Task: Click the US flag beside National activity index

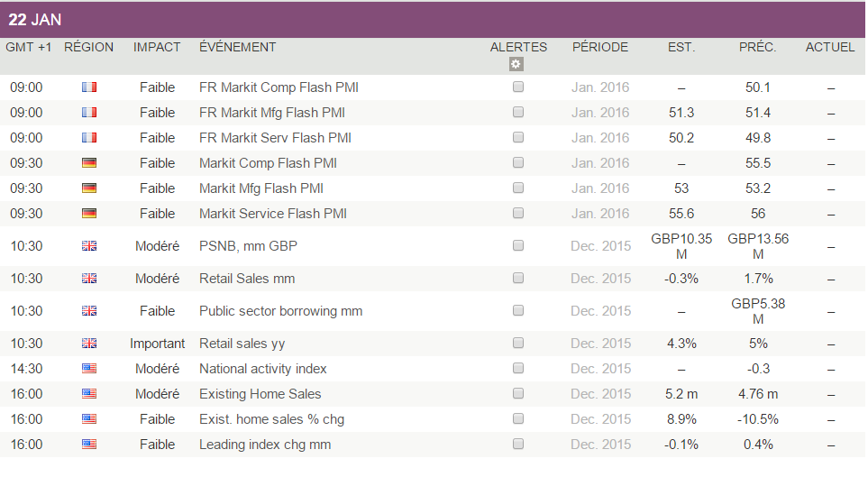Action: click(x=88, y=369)
